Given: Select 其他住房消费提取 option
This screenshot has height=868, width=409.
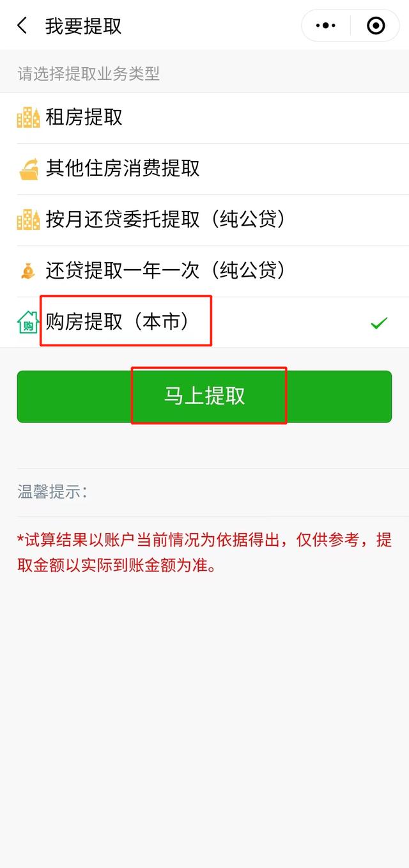Looking at the screenshot, I should click(204, 169).
